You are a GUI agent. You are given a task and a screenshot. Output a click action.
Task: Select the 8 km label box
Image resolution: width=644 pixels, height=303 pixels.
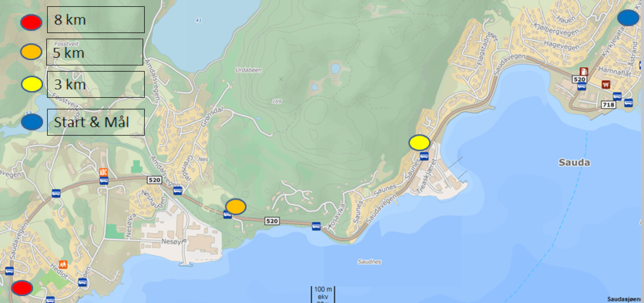(x=96, y=19)
